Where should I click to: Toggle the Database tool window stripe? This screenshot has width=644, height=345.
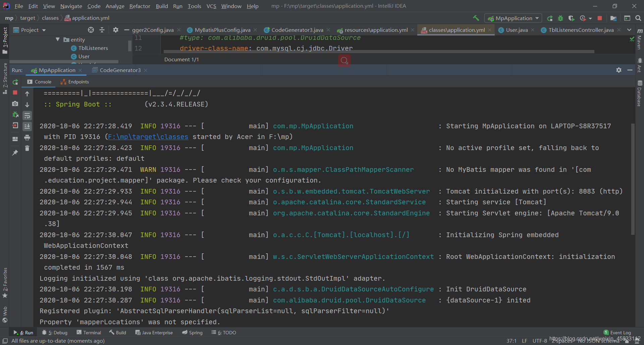click(639, 93)
